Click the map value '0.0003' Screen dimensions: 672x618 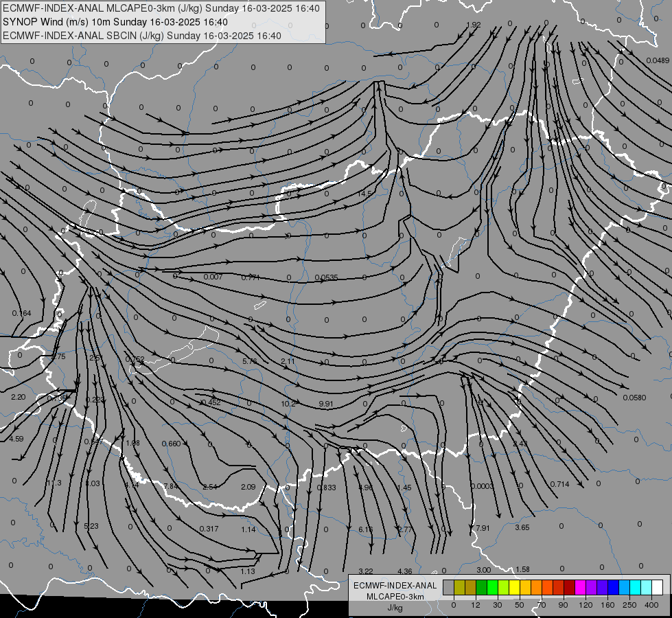coord(482,486)
